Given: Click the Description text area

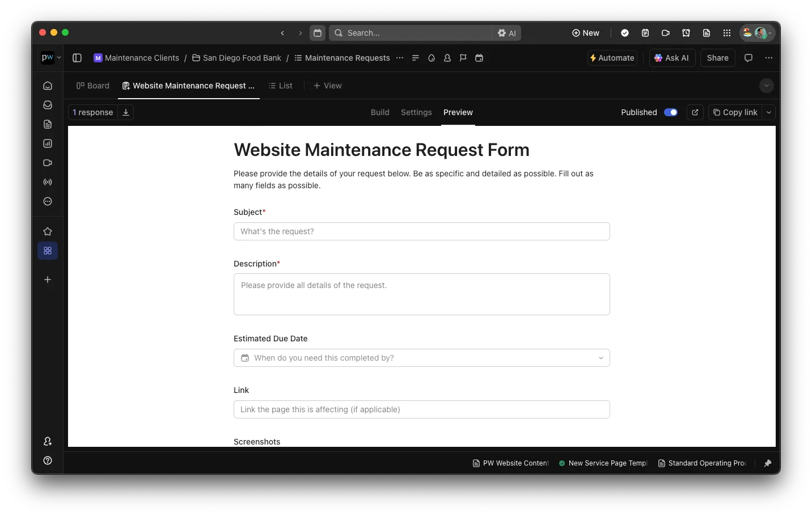Looking at the screenshot, I should tap(422, 294).
